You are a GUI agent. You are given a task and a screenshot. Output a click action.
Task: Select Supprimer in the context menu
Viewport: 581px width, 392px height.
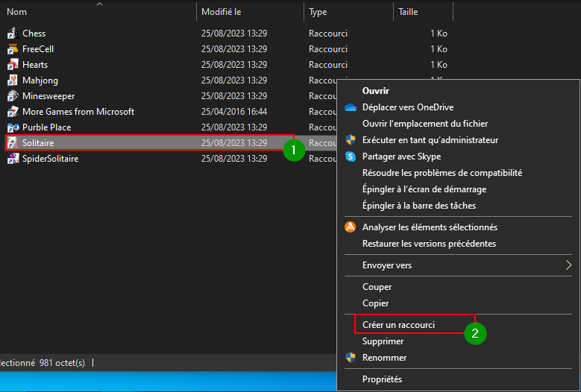point(383,341)
